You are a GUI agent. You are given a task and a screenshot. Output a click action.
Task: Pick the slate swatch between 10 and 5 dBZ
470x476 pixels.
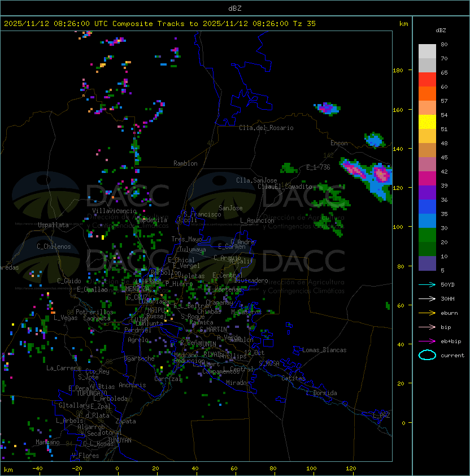click(x=427, y=263)
